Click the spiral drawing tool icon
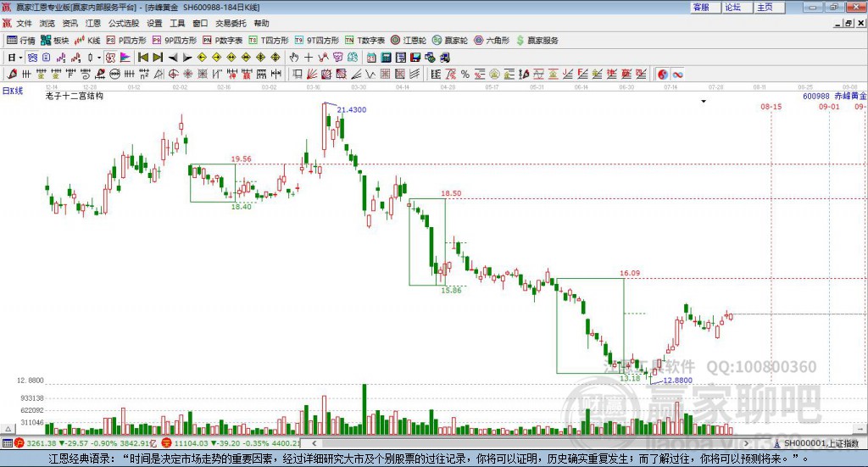 pos(86,74)
